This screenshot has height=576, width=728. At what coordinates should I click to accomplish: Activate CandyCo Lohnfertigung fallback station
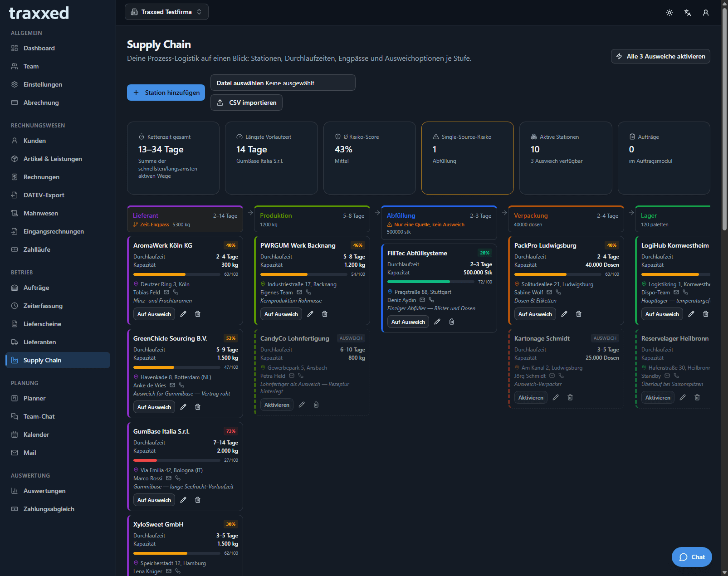[277, 405]
